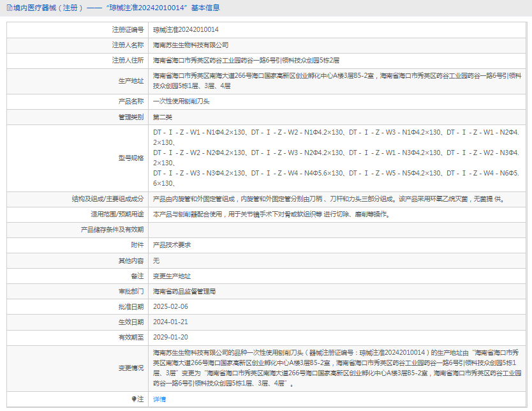Select the registration number 琼械注准20242010014 cell
532x411 pixels.
(186, 30)
